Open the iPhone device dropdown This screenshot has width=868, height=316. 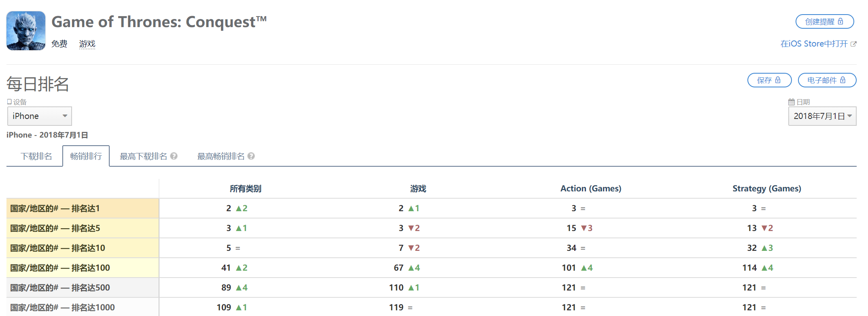40,116
